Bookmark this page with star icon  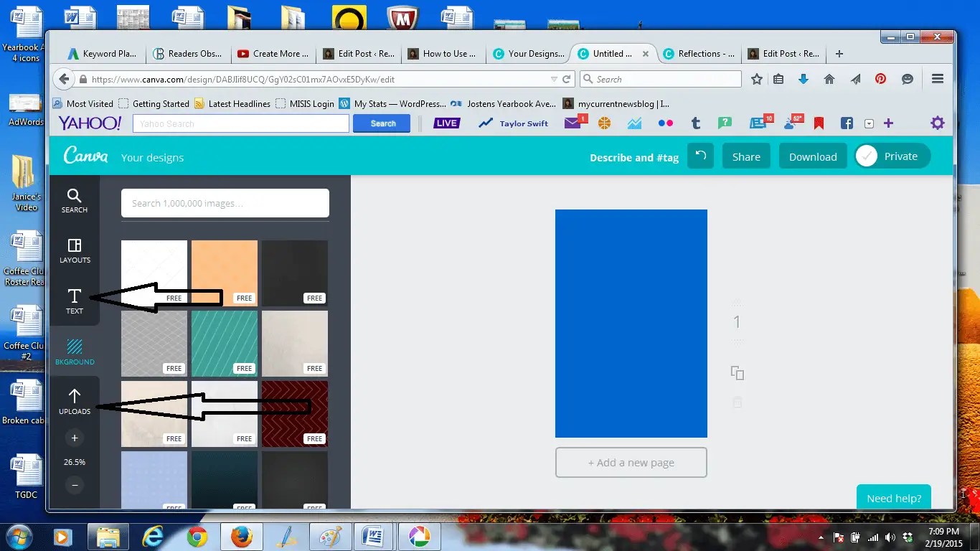click(x=756, y=80)
